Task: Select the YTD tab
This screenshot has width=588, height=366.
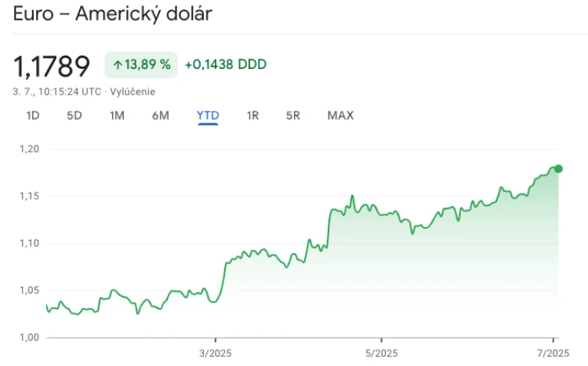Action: [208, 115]
